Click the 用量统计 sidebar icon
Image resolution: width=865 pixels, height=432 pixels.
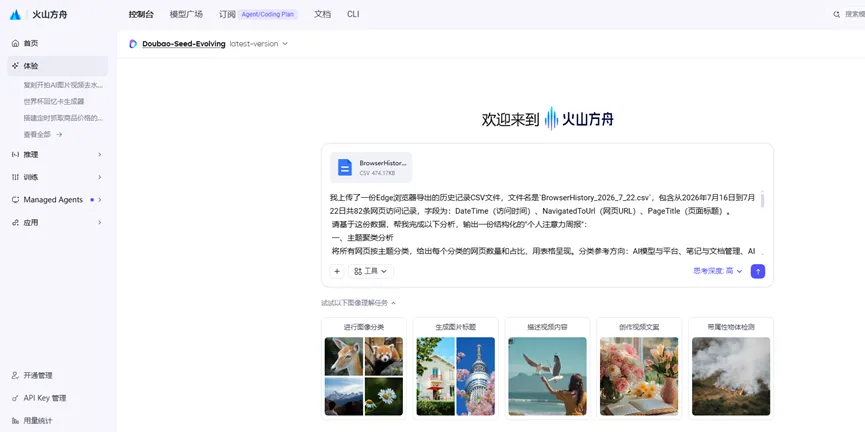tap(15, 420)
